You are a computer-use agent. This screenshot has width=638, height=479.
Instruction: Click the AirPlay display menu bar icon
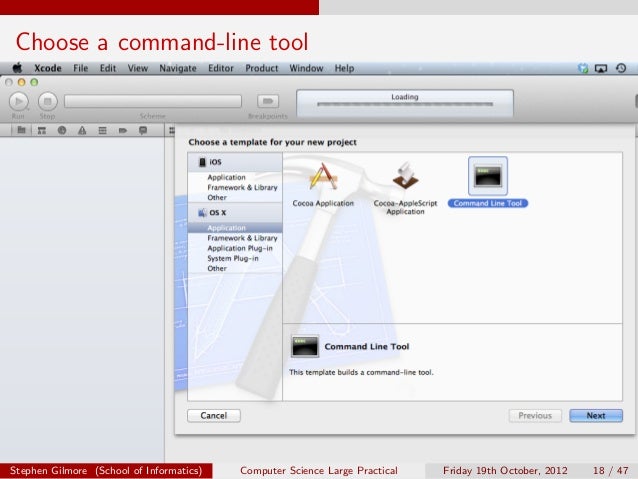(601, 68)
